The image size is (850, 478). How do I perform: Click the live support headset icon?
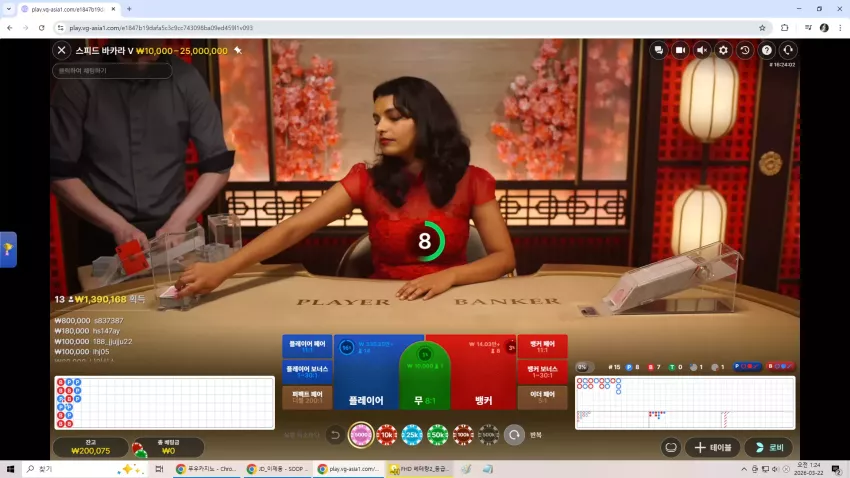tap(788, 50)
